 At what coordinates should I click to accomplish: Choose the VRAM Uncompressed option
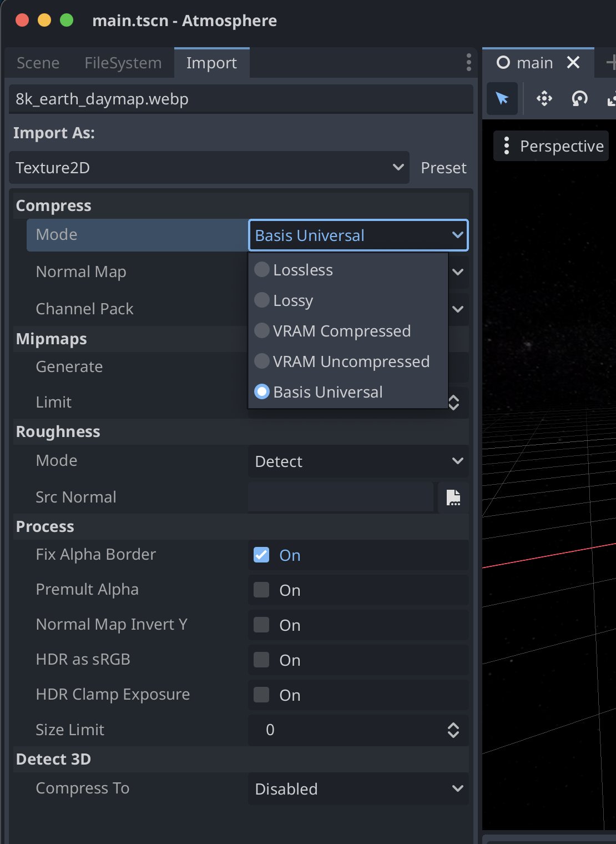(348, 361)
